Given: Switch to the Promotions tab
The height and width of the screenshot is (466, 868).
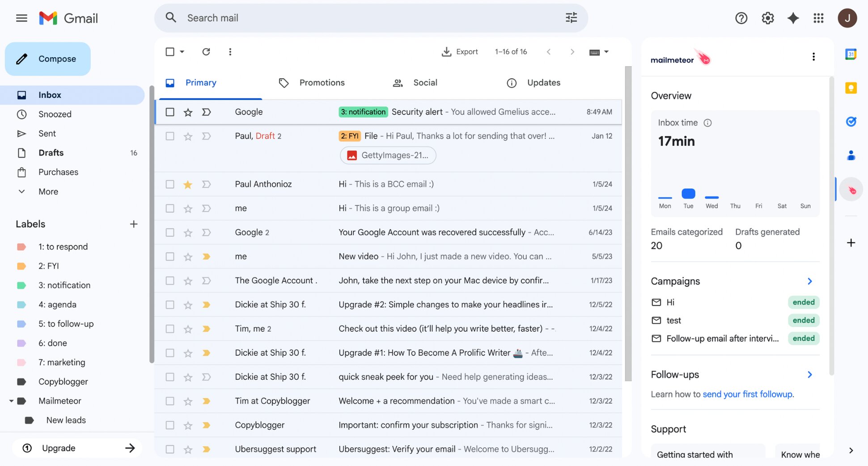Looking at the screenshot, I should click(x=322, y=83).
